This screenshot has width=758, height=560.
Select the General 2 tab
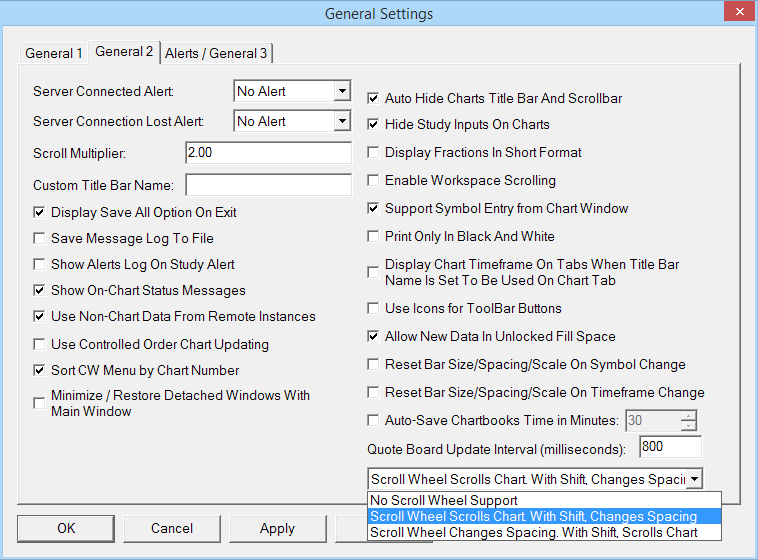pyautogui.click(x=124, y=51)
